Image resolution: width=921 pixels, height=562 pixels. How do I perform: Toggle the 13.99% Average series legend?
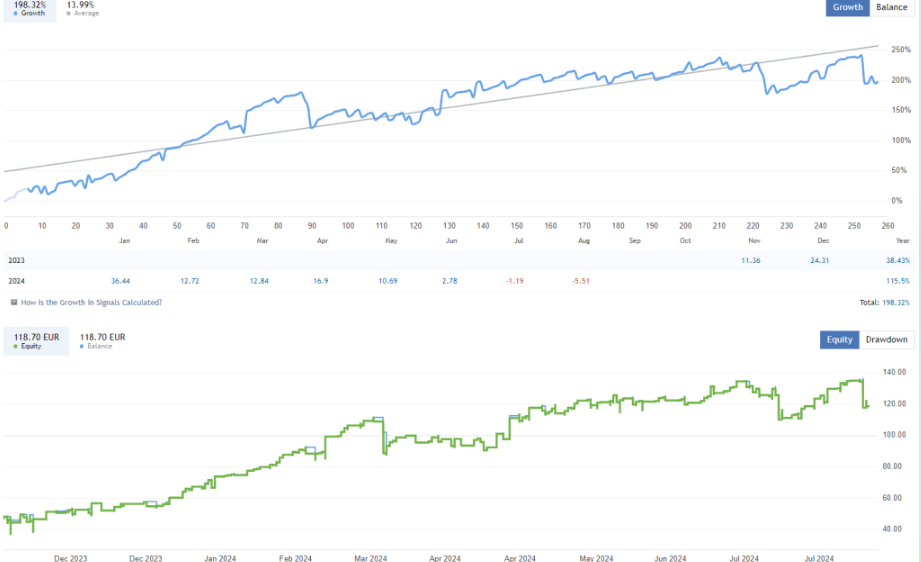[x=83, y=8]
